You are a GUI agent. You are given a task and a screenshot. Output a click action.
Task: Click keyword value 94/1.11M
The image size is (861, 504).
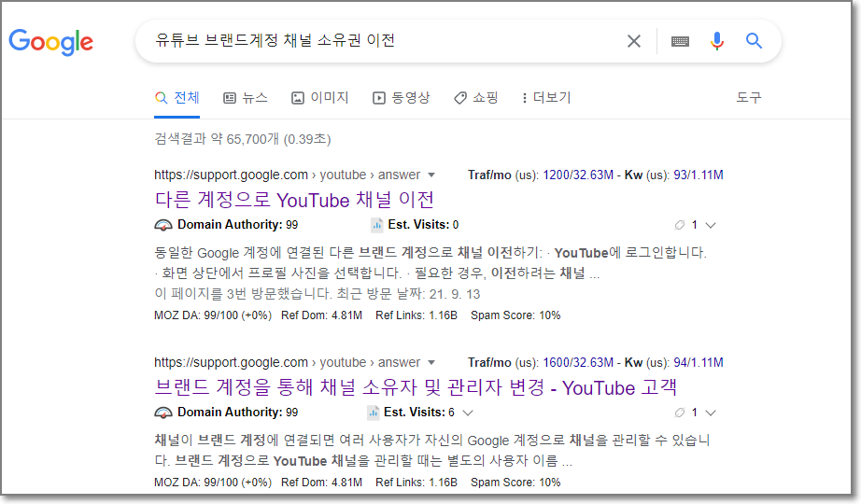(x=699, y=363)
